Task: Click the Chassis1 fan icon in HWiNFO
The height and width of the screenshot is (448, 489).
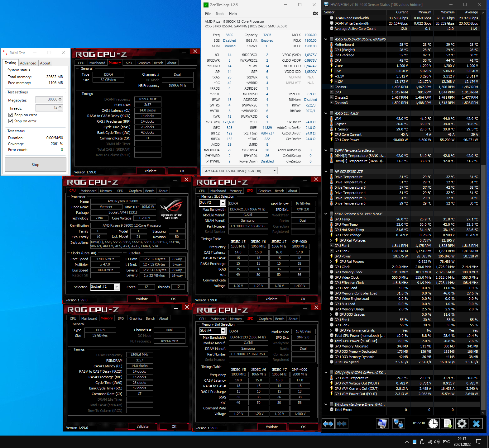Action: point(332,87)
